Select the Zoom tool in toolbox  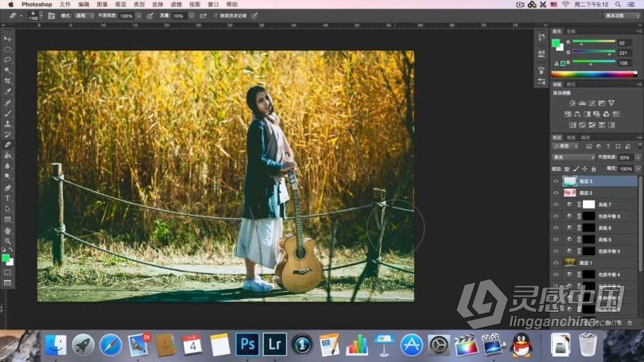click(x=8, y=241)
